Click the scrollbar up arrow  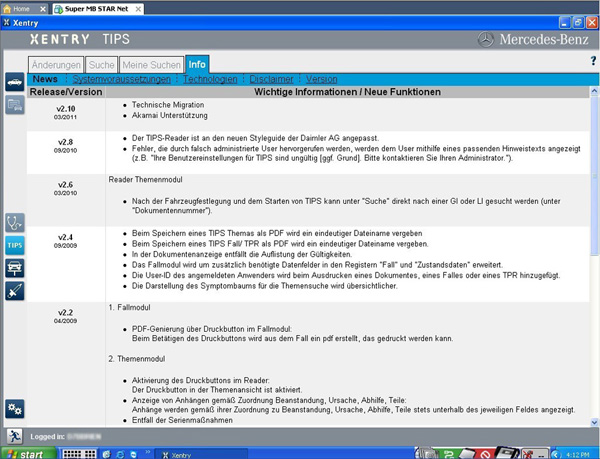[594, 91]
